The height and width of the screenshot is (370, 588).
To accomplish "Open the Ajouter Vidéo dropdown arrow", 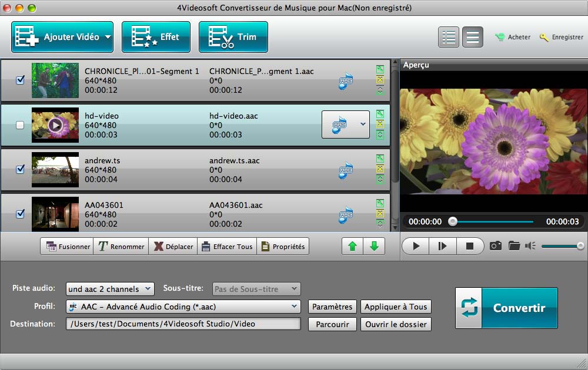I will [x=108, y=37].
